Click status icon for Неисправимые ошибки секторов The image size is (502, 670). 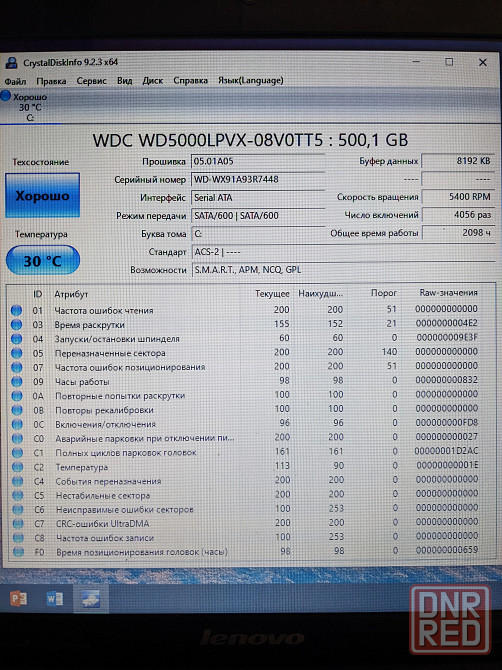pos(18,509)
